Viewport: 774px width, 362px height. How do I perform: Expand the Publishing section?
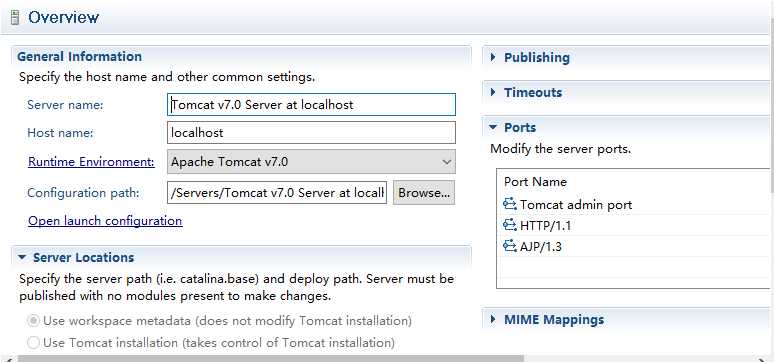click(x=493, y=57)
